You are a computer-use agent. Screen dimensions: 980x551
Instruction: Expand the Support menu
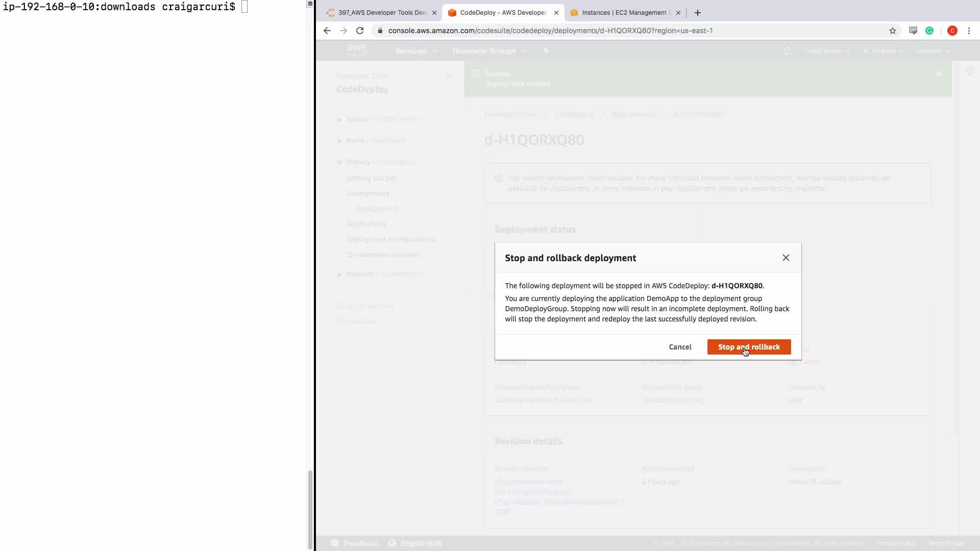(933, 51)
